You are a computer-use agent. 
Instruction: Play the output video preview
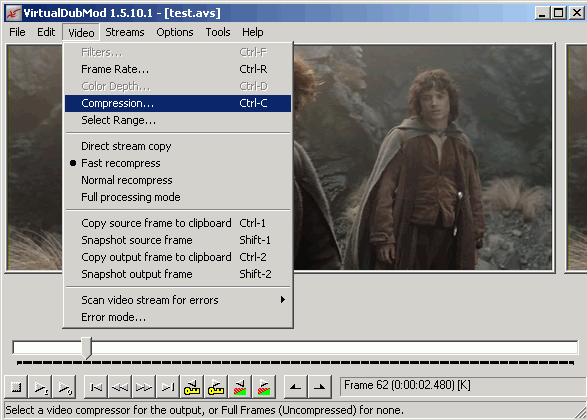tap(64, 387)
